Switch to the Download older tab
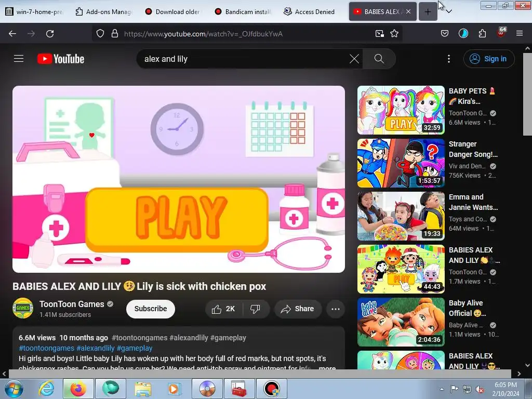 coord(173,11)
